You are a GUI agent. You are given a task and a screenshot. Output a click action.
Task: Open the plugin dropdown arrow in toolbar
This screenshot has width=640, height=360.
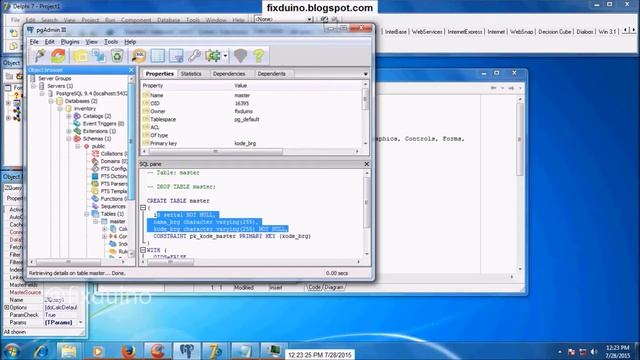[x=225, y=56]
